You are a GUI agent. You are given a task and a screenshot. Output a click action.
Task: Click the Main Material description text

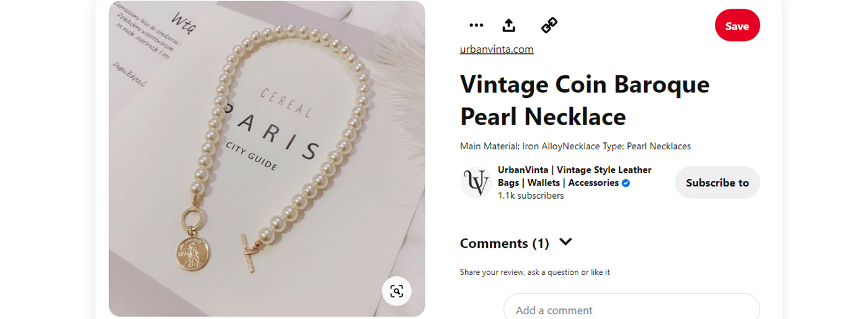click(575, 147)
